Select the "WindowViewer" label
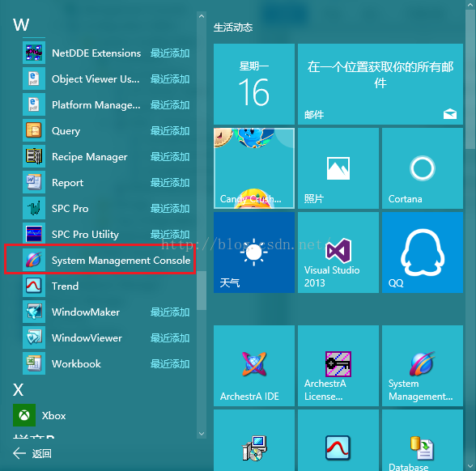The image size is (476, 471). pos(87,337)
